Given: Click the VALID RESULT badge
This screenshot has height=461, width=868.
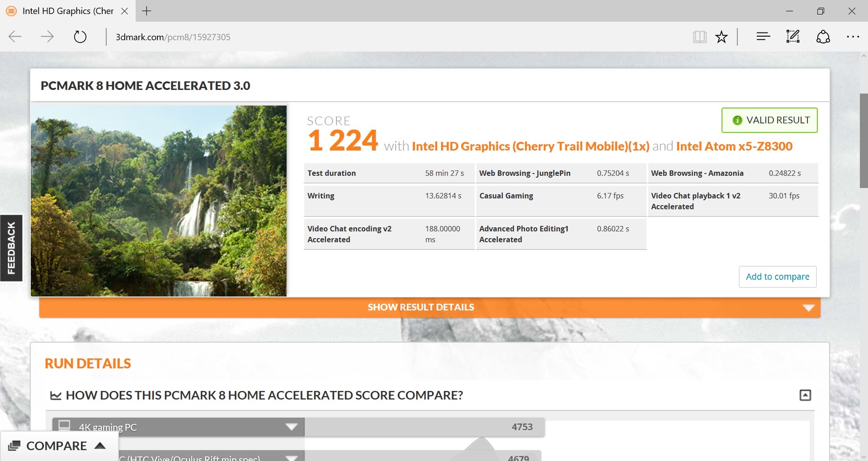Looking at the screenshot, I should point(769,120).
